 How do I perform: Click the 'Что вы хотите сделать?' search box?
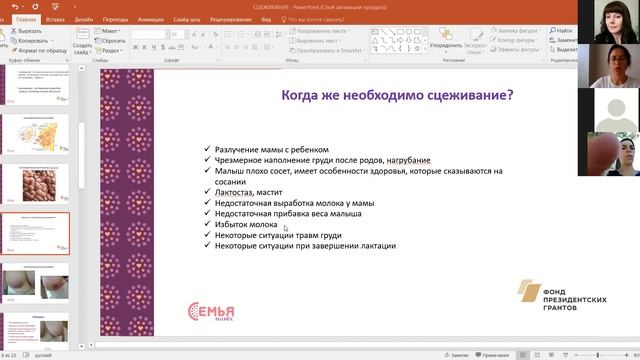[x=313, y=19]
